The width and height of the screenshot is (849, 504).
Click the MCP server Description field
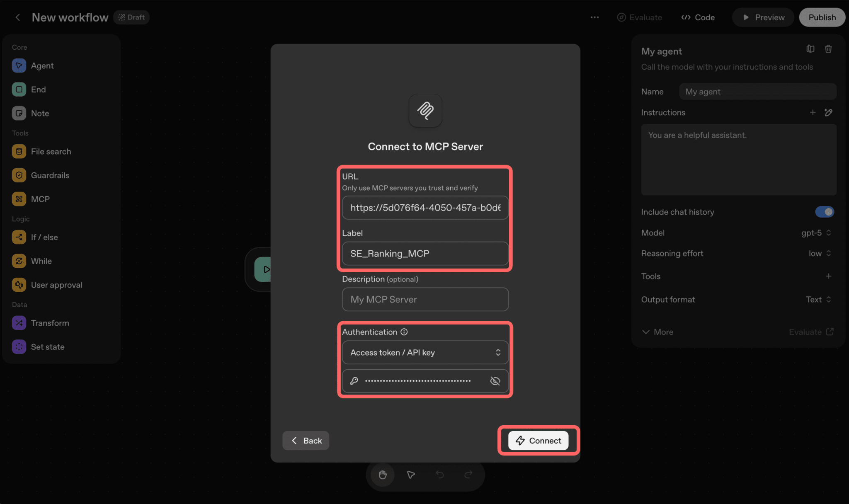(425, 299)
